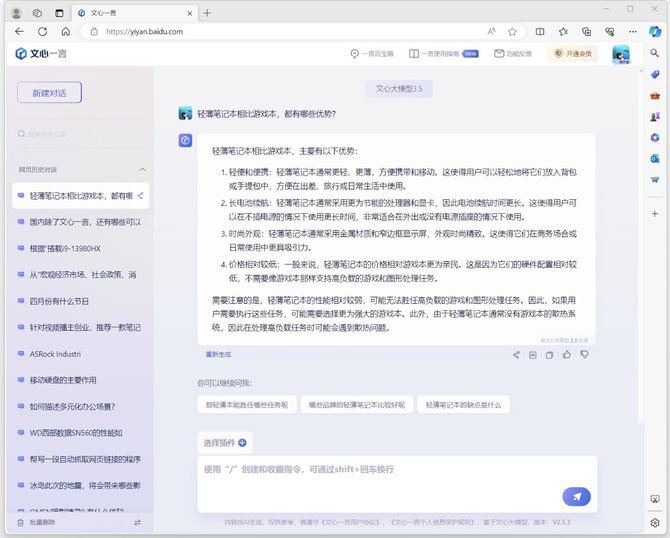The image size is (670, 538).
Task: Open the browser collections icon
Action: 587,31
